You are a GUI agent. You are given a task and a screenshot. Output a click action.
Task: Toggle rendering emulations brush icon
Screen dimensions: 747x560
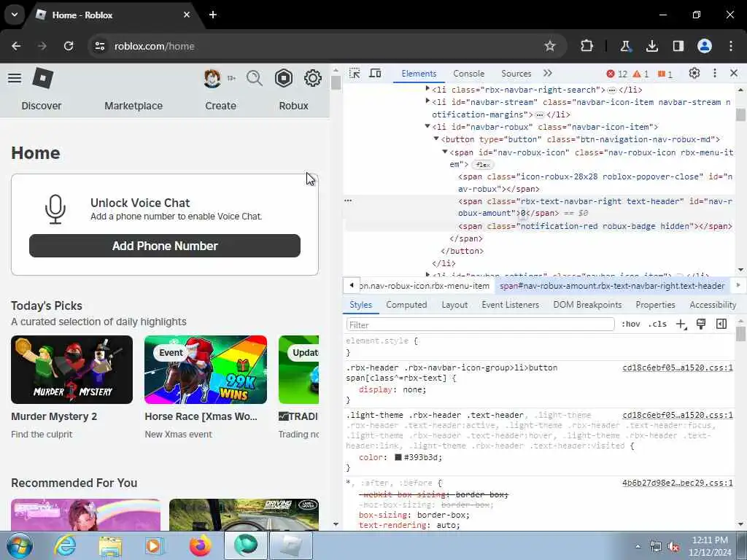click(701, 324)
